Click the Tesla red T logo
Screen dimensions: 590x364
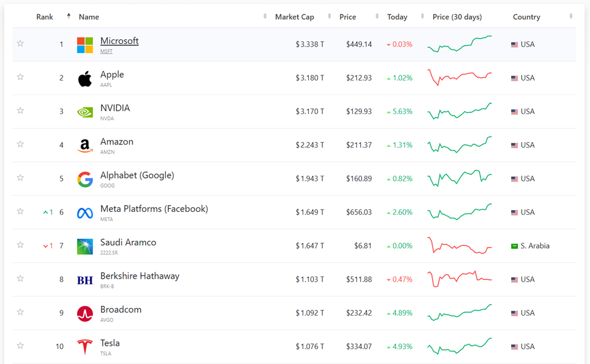point(85,347)
